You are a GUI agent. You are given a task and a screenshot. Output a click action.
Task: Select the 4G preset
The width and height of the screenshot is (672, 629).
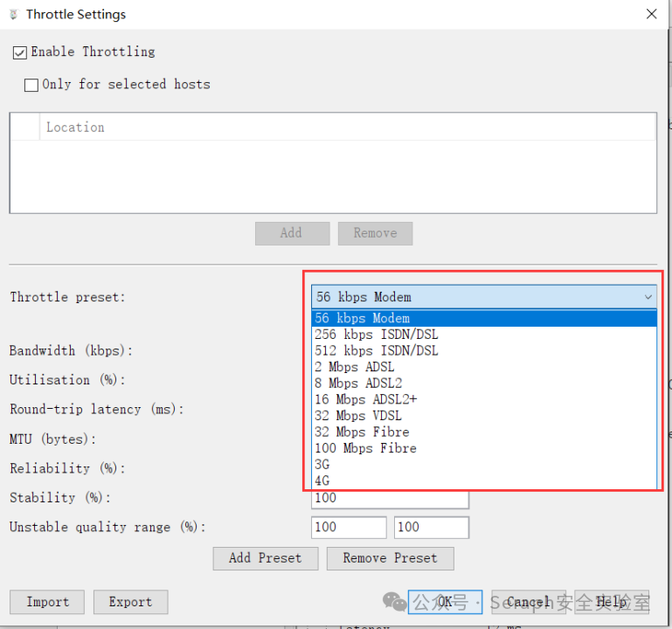484,480
